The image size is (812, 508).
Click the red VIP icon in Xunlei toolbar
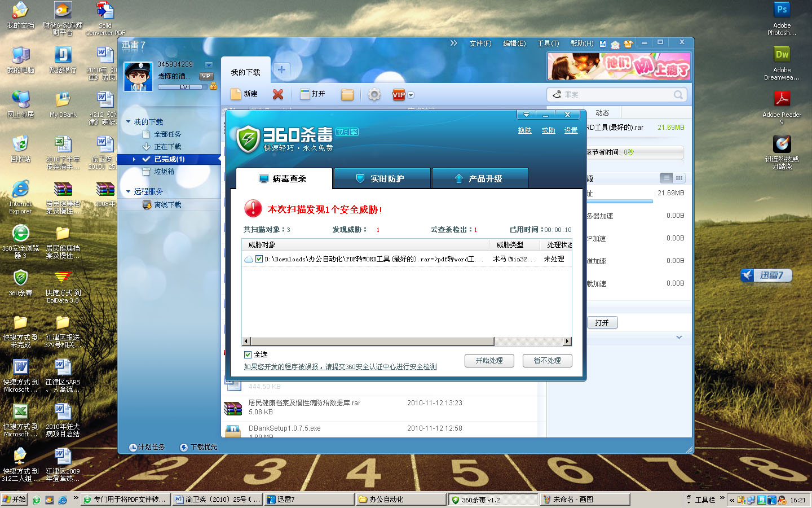point(399,95)
